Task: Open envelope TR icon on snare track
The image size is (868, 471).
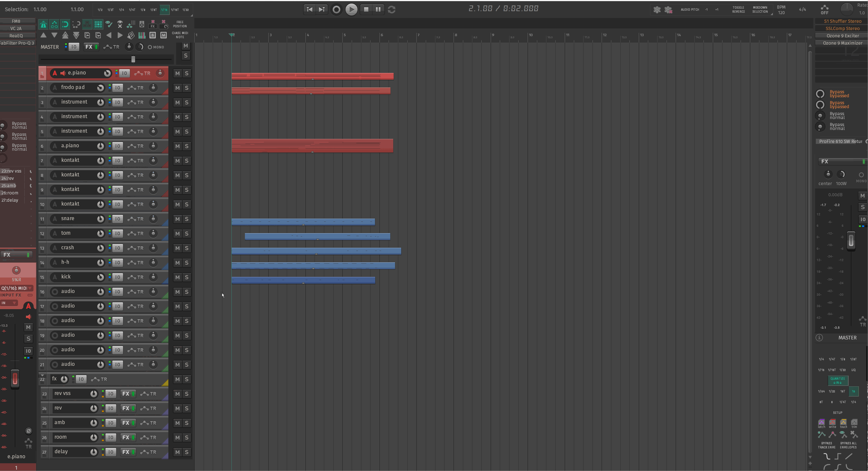Action: (x=136, y=219)
